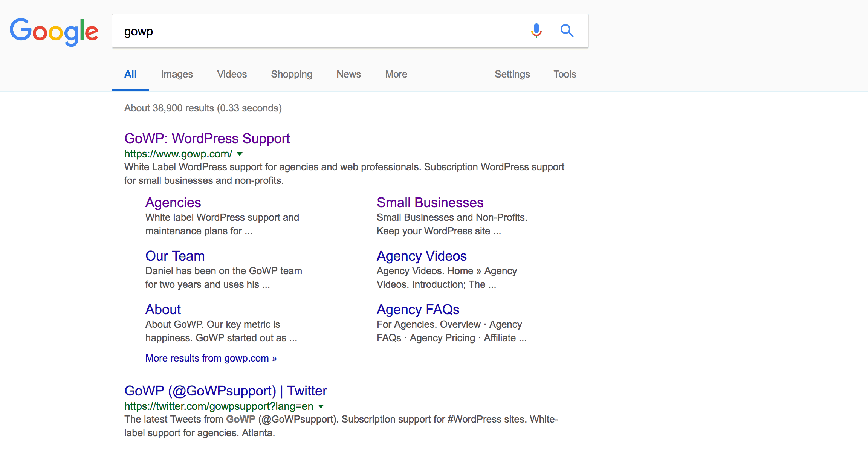Expand the arrow next to the twitter.com URL
Image resolution: width=868 pixels, height=452 pixels.
coord(321,406)
